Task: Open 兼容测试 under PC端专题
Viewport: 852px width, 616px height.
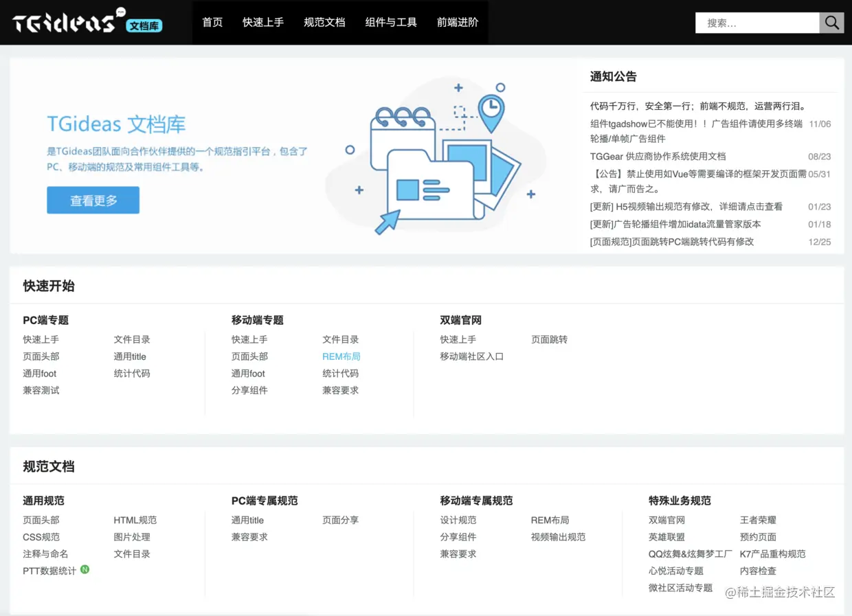Action: click(x=41, y=390)
